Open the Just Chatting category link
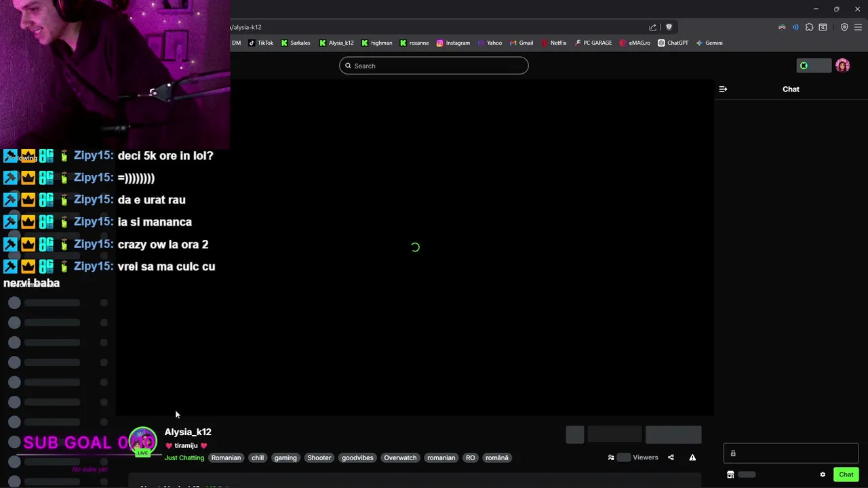 (x=184, y=457)
